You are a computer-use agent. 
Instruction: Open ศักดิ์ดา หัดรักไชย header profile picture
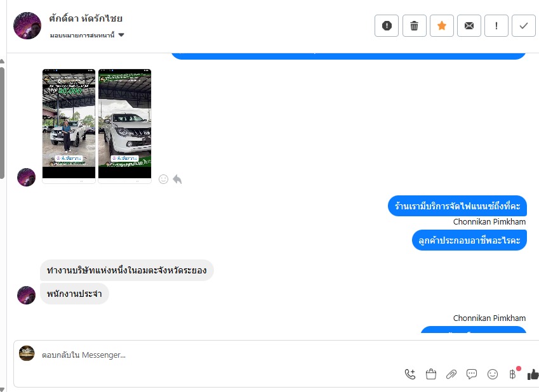point(27,26)
